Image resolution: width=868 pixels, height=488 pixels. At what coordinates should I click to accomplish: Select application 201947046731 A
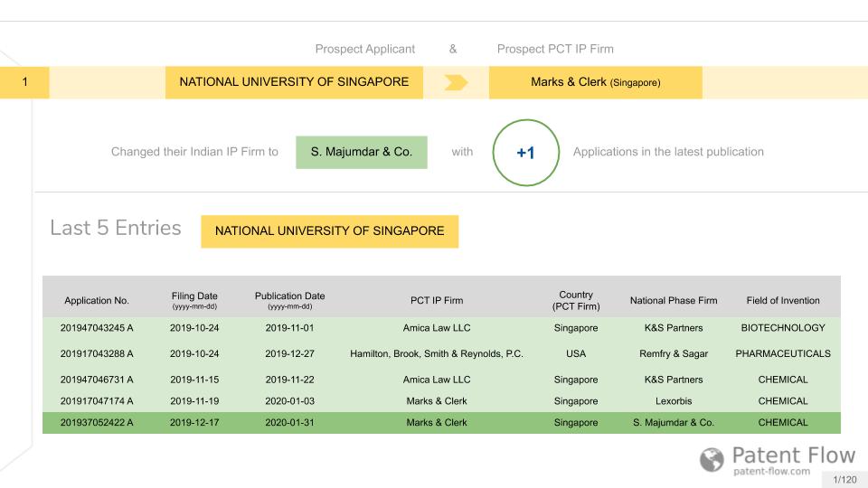point(97,380)
